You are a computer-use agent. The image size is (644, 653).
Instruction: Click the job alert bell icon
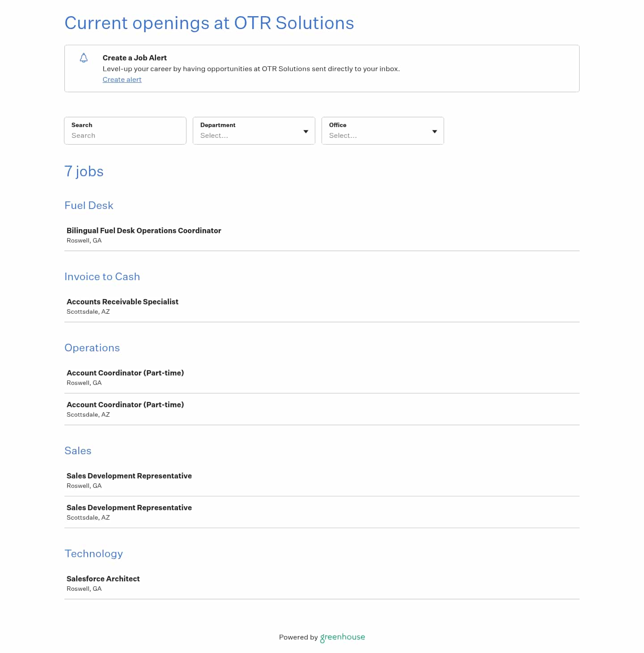[84, 58]
